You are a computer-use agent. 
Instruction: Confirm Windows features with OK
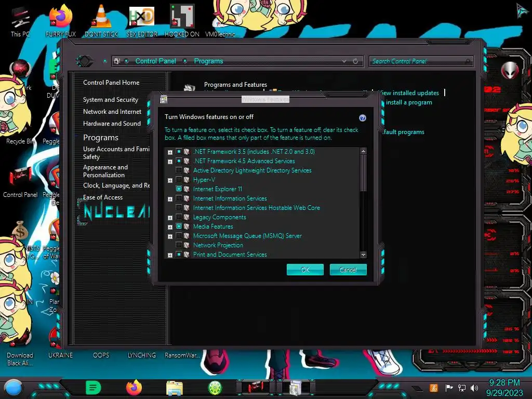[305, 270]
